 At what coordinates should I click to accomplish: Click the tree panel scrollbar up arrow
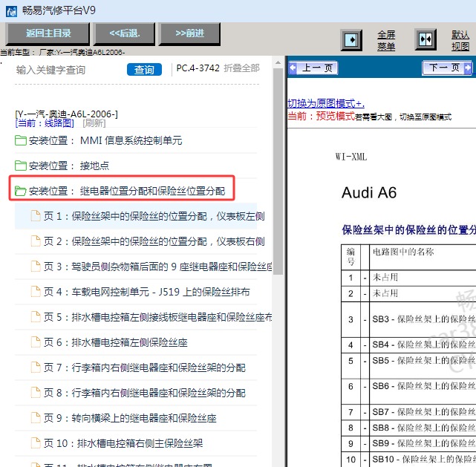(x=278, y=63)
